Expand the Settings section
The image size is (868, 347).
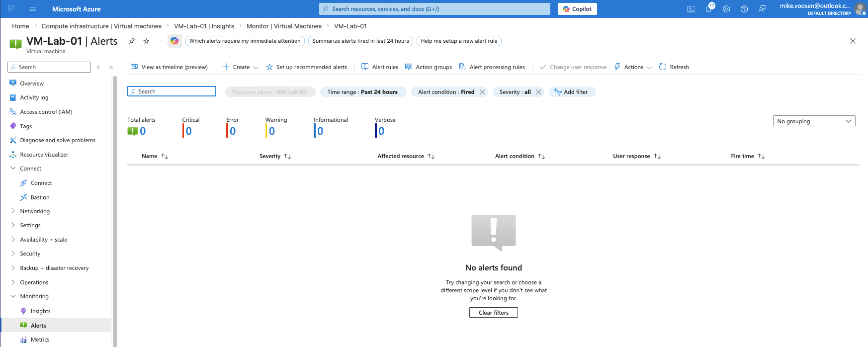pos(13,225)
